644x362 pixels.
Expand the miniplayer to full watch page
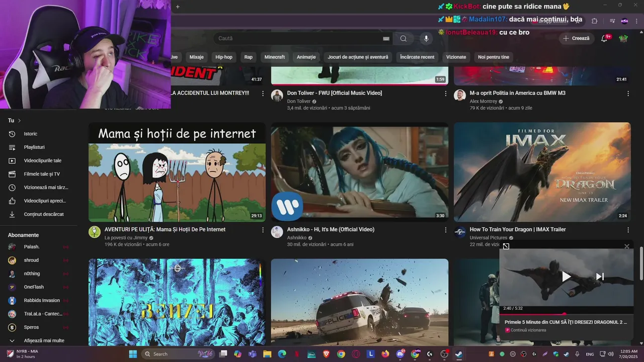506,246
